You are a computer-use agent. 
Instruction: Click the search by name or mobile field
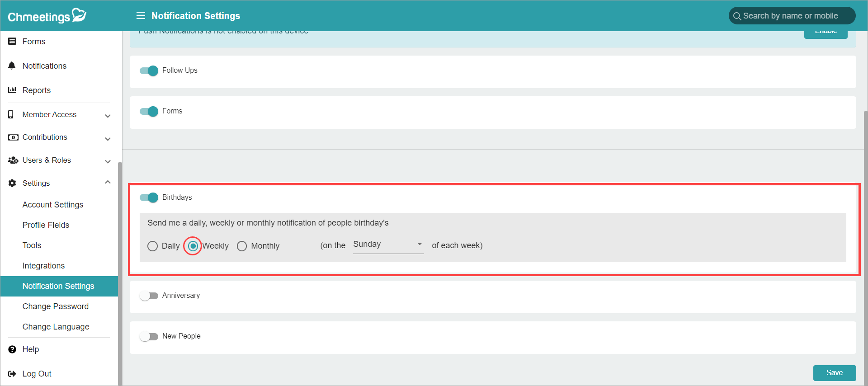pos(792,16)
